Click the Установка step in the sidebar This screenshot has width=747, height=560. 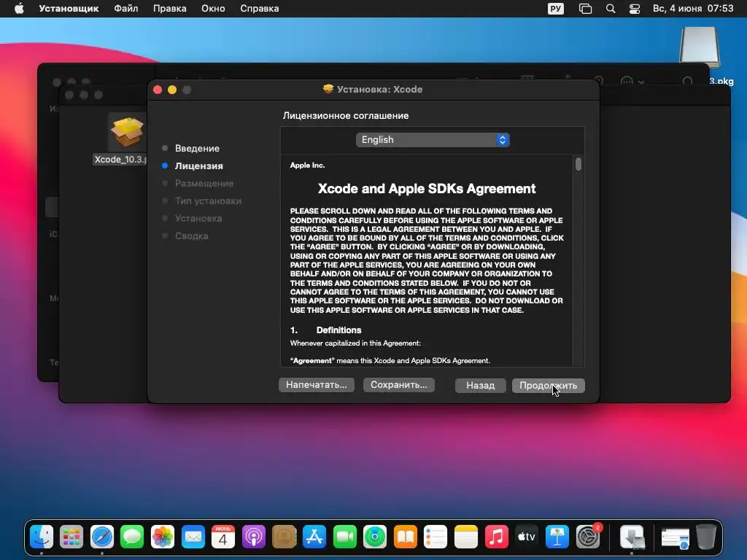point(198,218)
